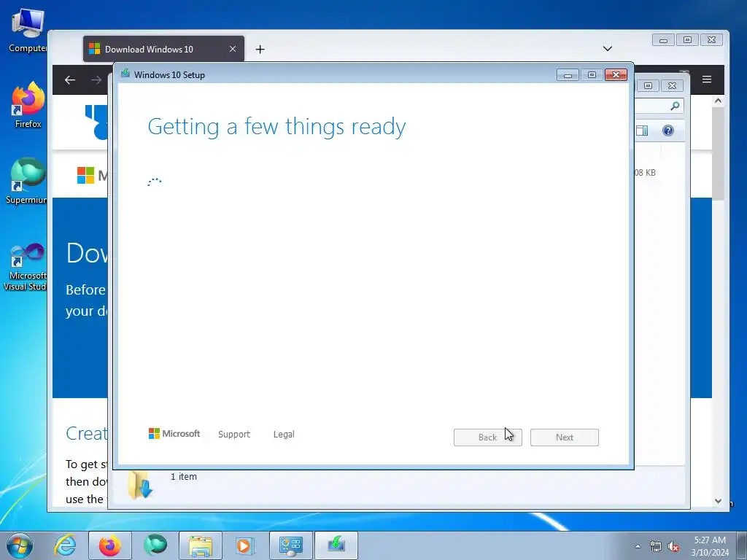Open the Control Panel taskbar item

pyautogui.click(x=291, y=545)
